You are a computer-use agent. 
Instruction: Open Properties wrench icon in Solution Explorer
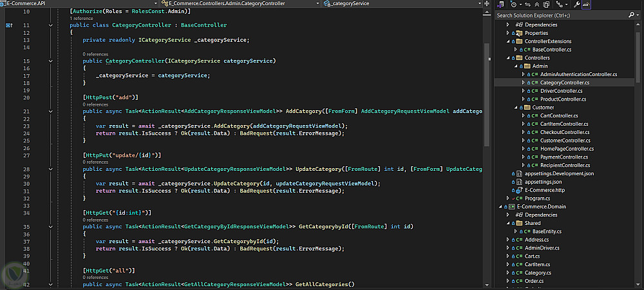tap(576, 5)
